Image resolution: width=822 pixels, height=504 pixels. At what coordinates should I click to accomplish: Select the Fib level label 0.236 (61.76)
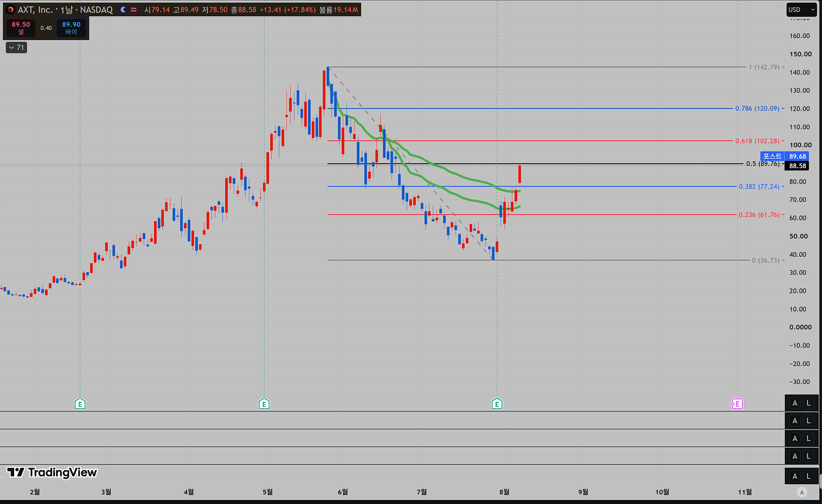point(759,215)
